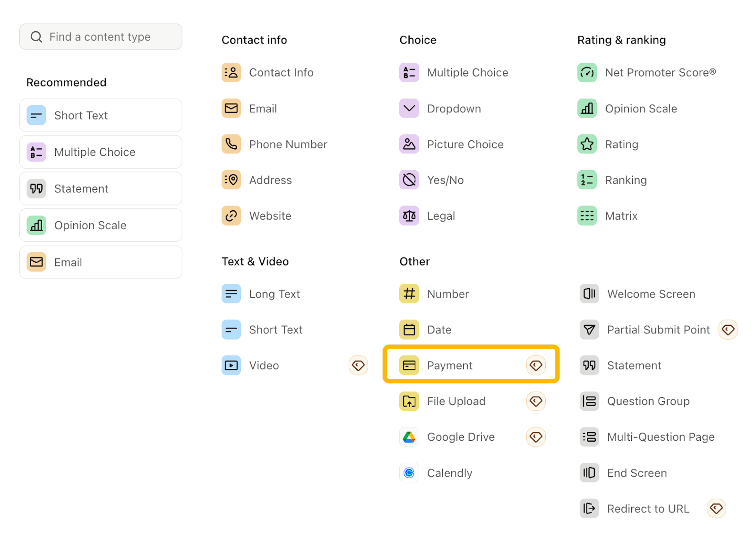Add a Yes/No question

[x=445, y=180]
